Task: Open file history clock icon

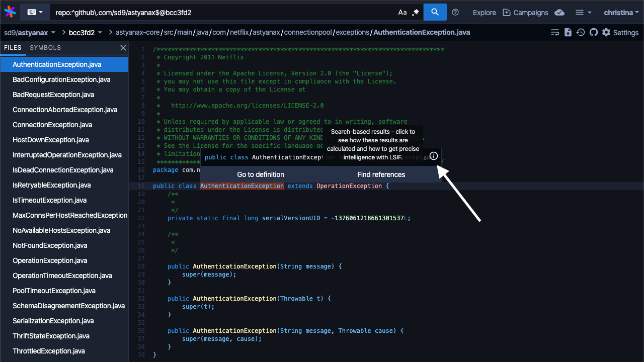Action: pyautogui.click(x=581, y=32)
